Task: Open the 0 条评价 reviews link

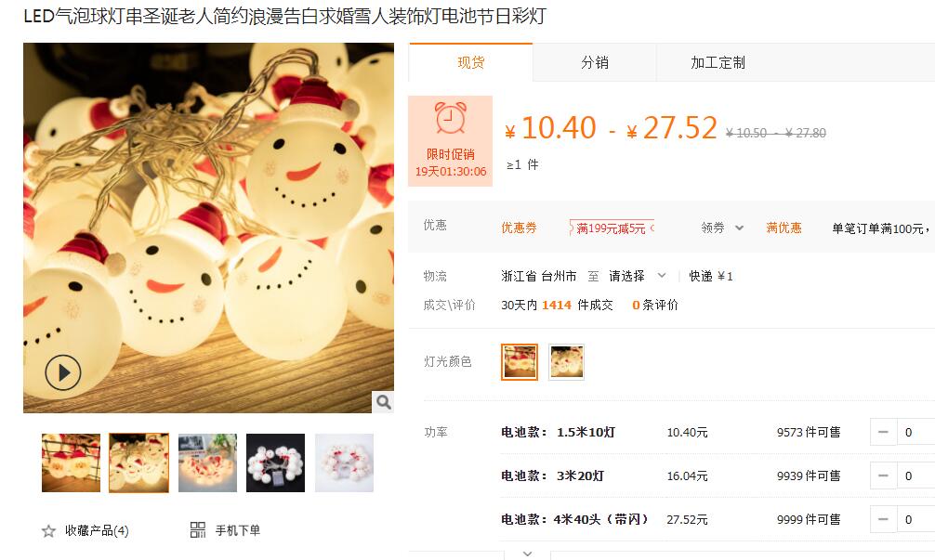Action: click(654, 305)
